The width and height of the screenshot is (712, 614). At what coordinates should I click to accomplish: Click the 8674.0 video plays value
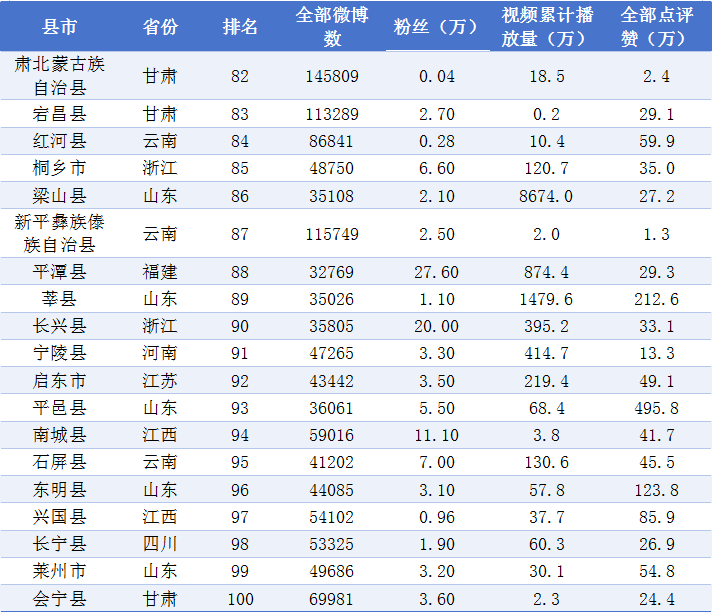(547, 195)
